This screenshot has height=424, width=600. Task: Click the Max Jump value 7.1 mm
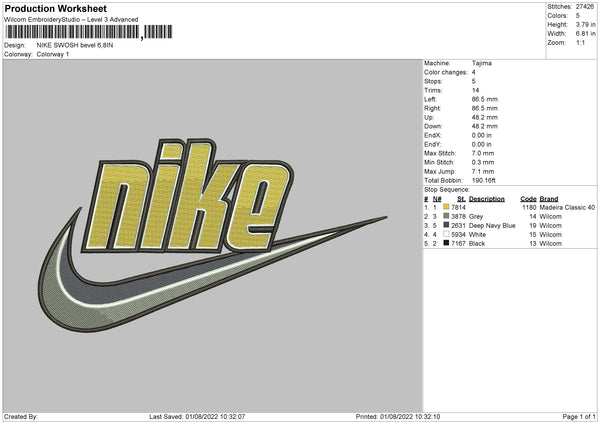coord(483,171)
